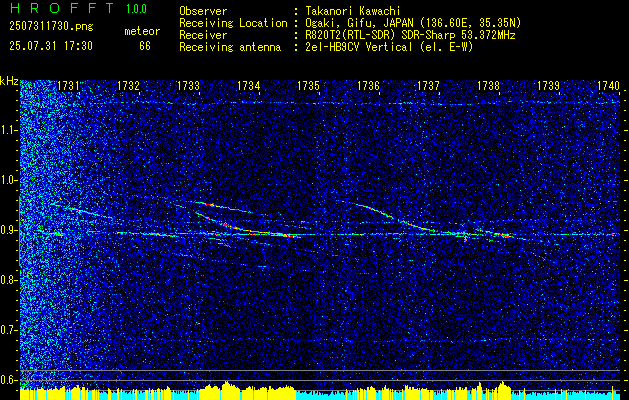Click antenna text 2el-HB9CV Vertical
Image resolution: width=629 pixels, height=400 pixels.
(359, 47)
